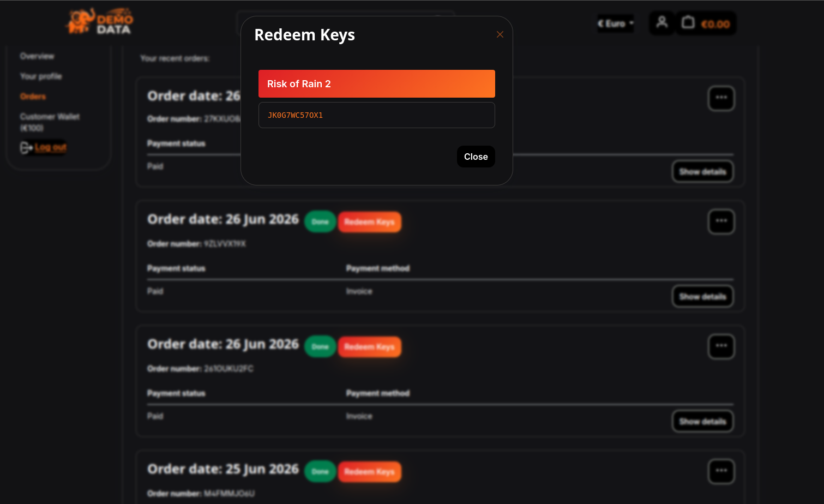
Task: Click Invoice under order 2s1OUKU2FC
Action: pos(359,416)
